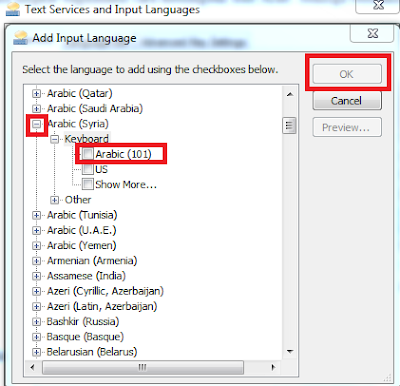
Task: Click the horizontal scrollbar right arrow
Action: click(273, 367)
